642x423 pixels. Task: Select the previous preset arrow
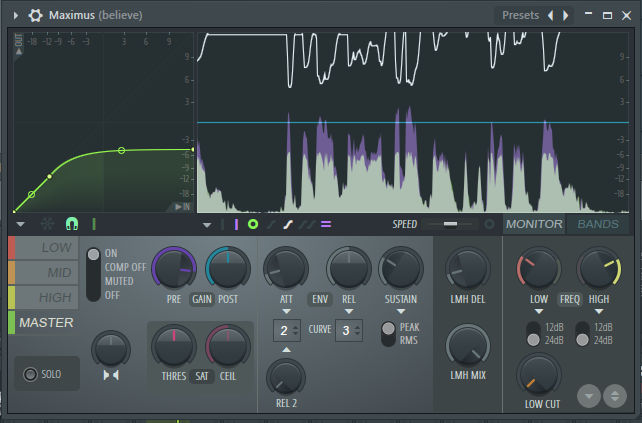click(550, 16)
